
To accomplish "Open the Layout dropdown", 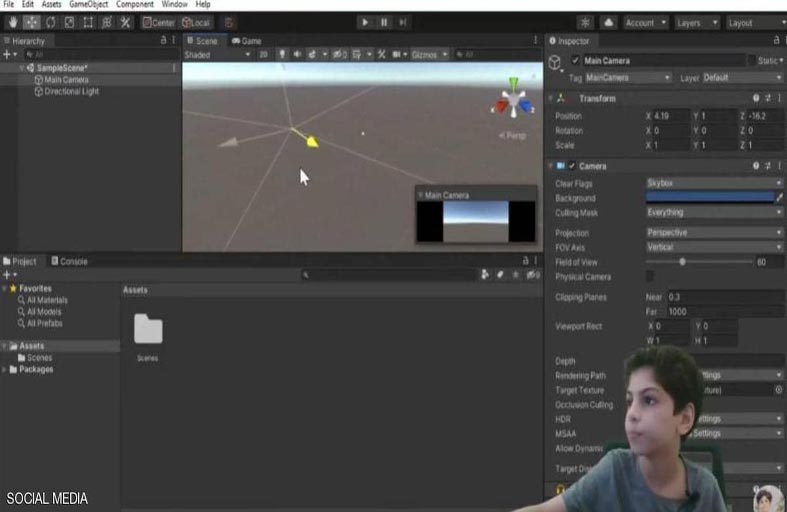I will [x=752, y=22].
